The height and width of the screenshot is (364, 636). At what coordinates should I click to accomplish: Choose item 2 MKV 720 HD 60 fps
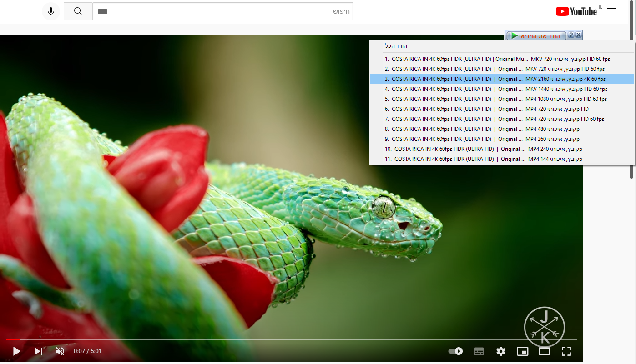coord(501,69)
